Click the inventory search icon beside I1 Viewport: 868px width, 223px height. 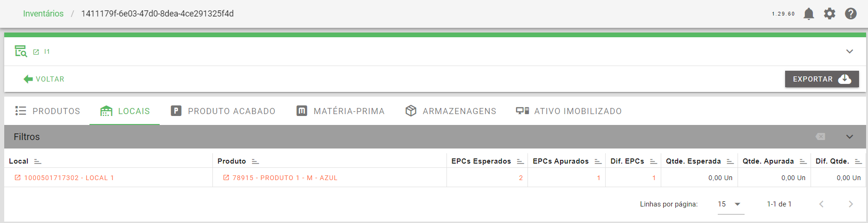coord(21,51)
